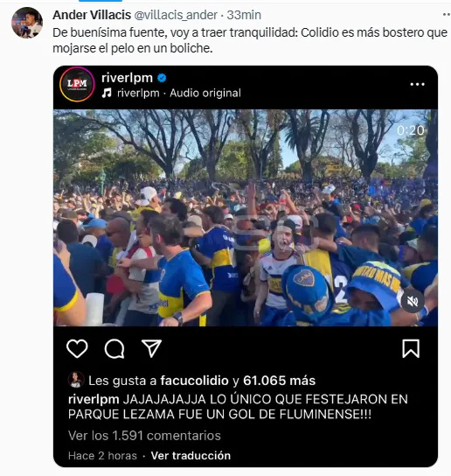451x476 pixels.
Task: Open riverlpm Audio original link
Action: click(179, 93)
